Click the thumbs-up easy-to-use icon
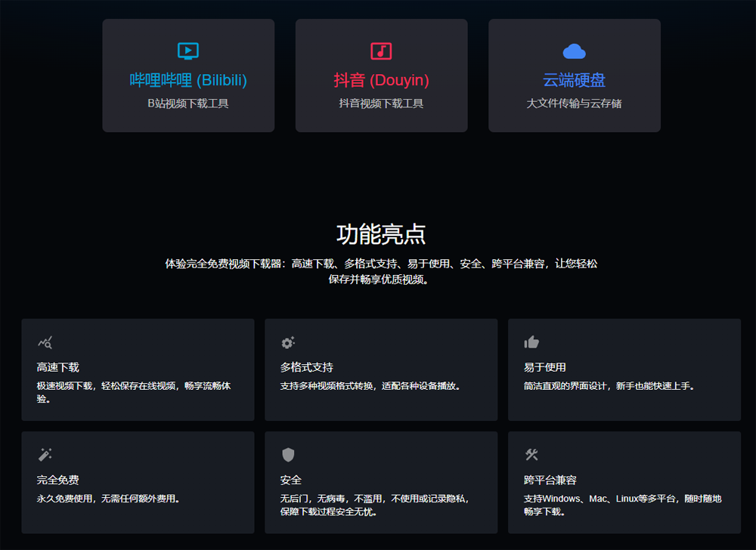The image size is (756, 550). [x=531, y=342]
